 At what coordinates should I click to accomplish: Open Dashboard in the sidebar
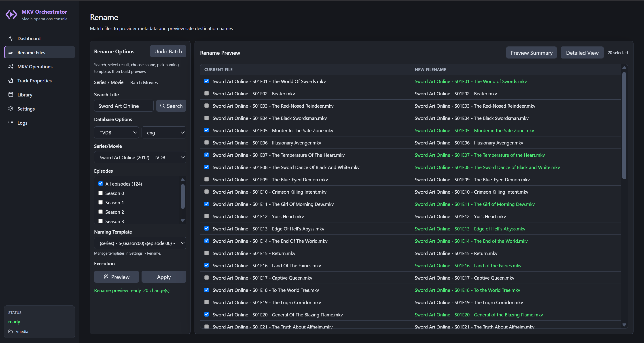(40, 38)
